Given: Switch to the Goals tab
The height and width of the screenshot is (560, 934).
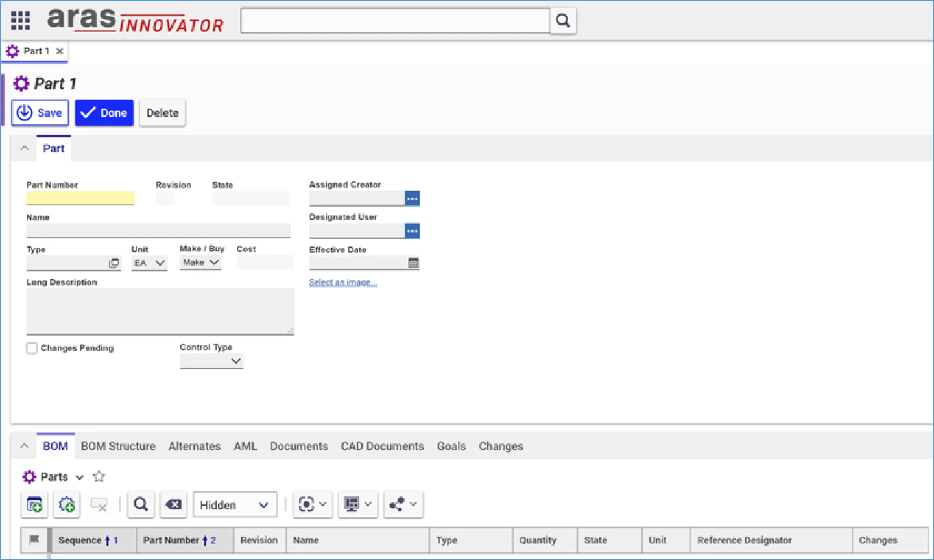Looking at the screenshot, I should [451, 446].
